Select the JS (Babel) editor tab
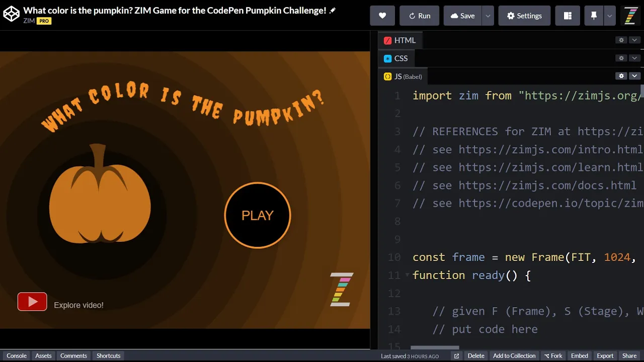 click(x=403, y=76)
